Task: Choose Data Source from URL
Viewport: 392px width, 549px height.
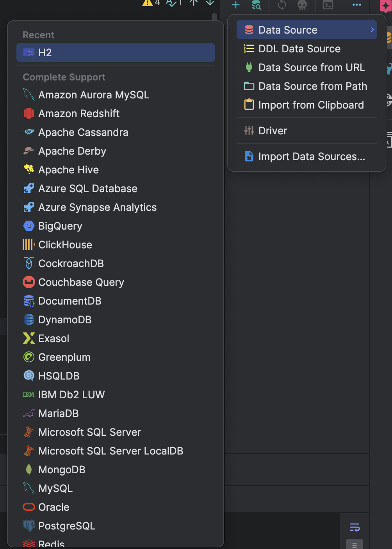Action: [312, 68]
